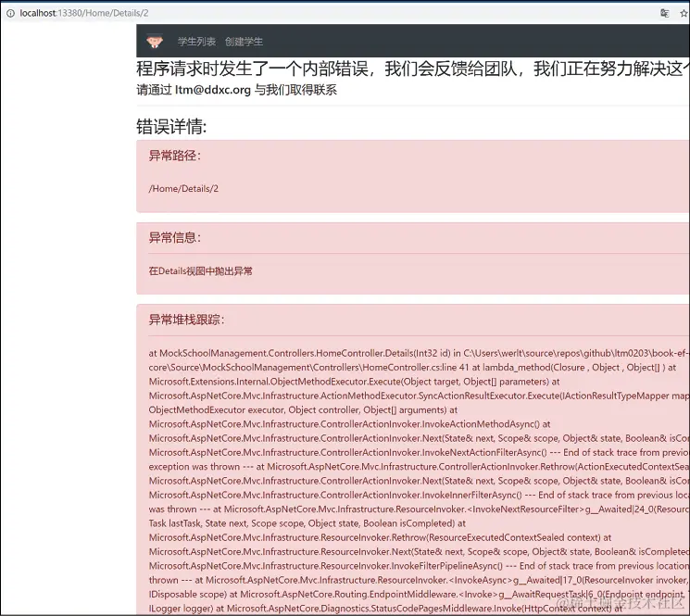Click the line starting 'IDisposable scope) at Microsoft.AspNetCore.Routing'
Image resolution: width=690 pixels, height=616 pixels.
[x=419, y=595]
